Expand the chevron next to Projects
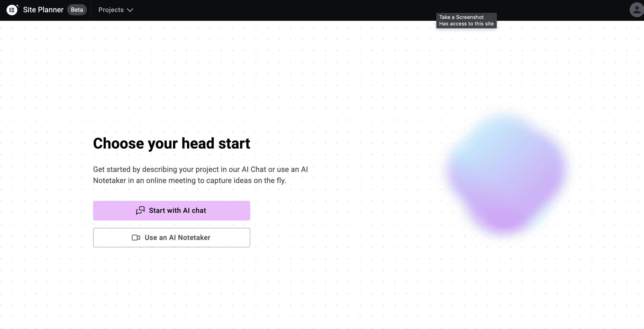 tap(130, 10)
